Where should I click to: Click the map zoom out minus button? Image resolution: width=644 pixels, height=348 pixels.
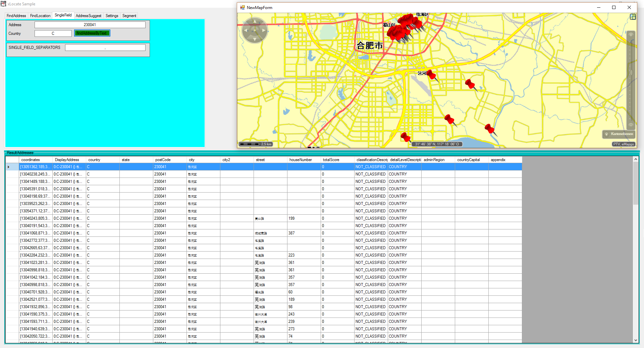pos(631,125)
